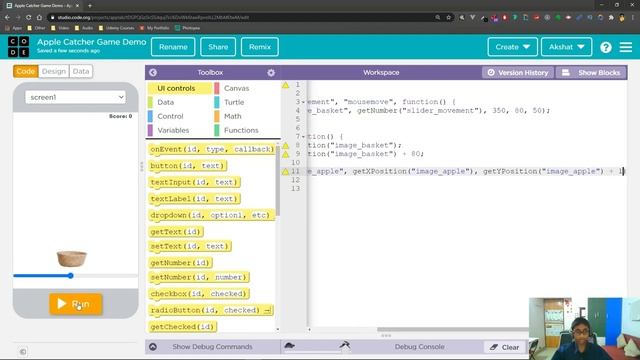The height and width of the screenshot is (360, 640).
Task: Open the Akshat account dropdown
Action: click(566, 47)
